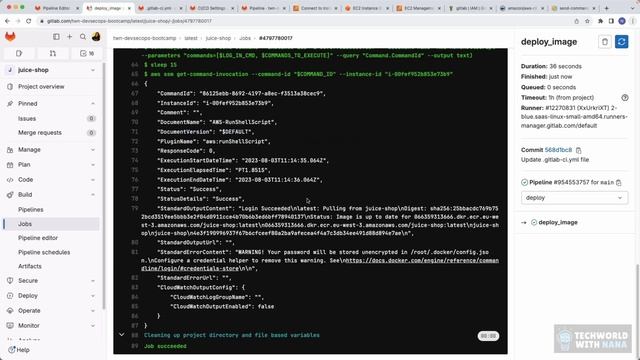Open Pipeline #954553757 link
640x360 pixels.
tap(559, 182)
